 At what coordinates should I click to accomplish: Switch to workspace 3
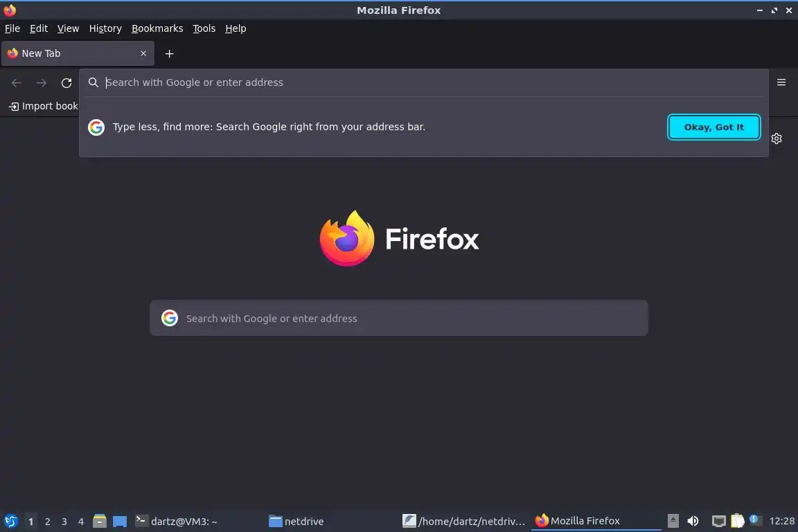pyautogui.click(x=64, y=522)
